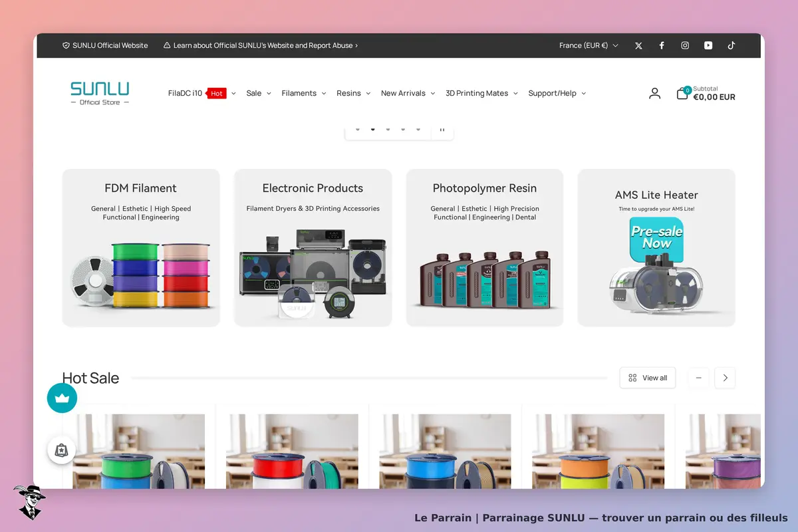Click the red Hot badge

point(217,94)
